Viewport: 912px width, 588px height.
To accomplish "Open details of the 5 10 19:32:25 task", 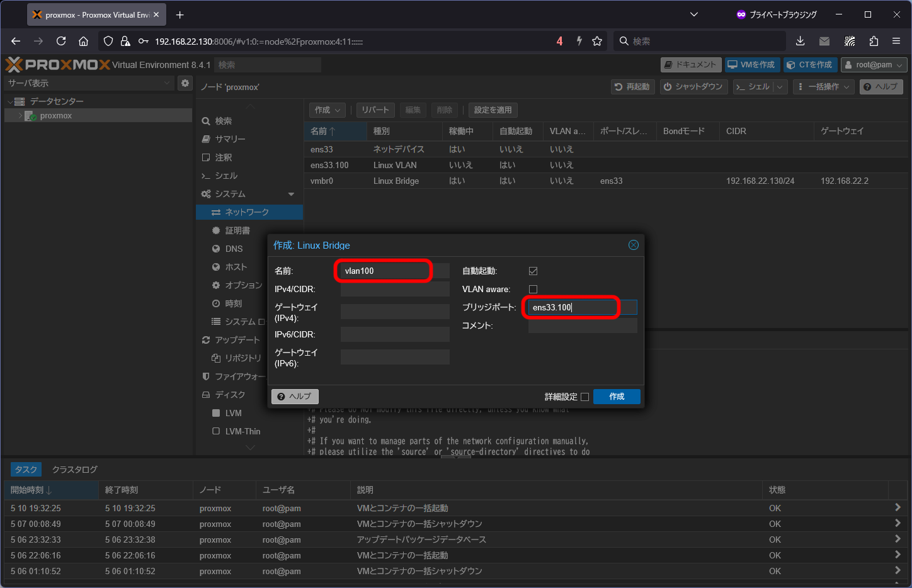I will coord(897,507).
